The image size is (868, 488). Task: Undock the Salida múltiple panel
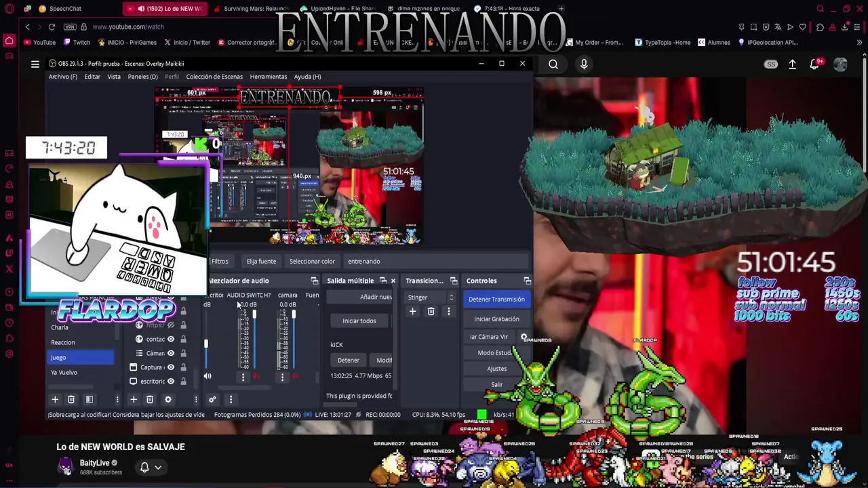tap(383, 281)
